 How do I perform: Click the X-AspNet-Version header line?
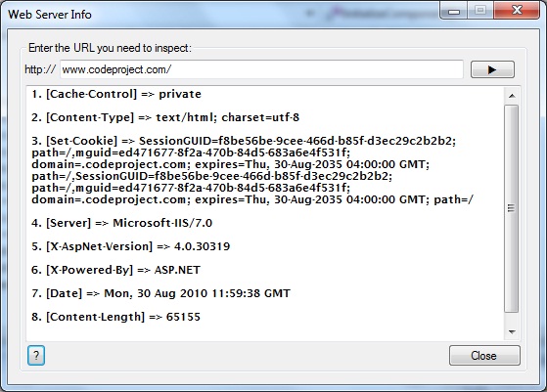(x=130, y=246)
